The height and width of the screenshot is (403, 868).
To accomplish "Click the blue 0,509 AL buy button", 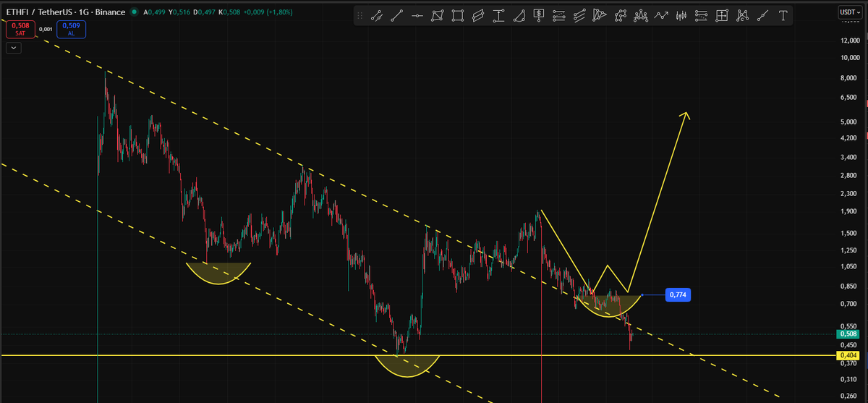I will 72,29.
